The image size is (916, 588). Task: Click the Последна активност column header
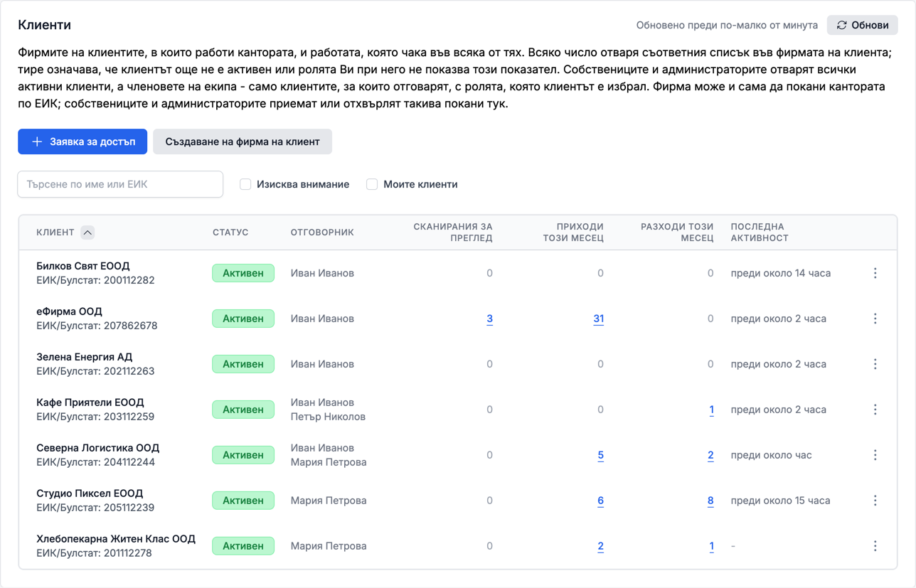tap(760, 232)
